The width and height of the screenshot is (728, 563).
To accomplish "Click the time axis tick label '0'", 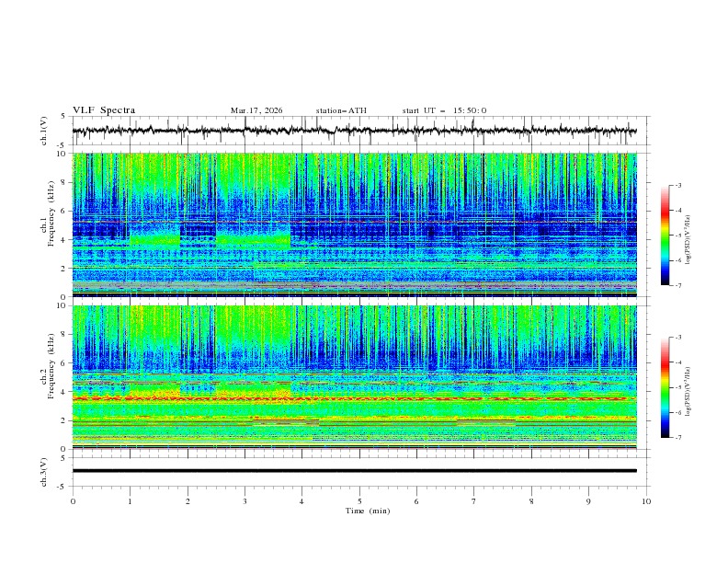I will pos(73,501).
